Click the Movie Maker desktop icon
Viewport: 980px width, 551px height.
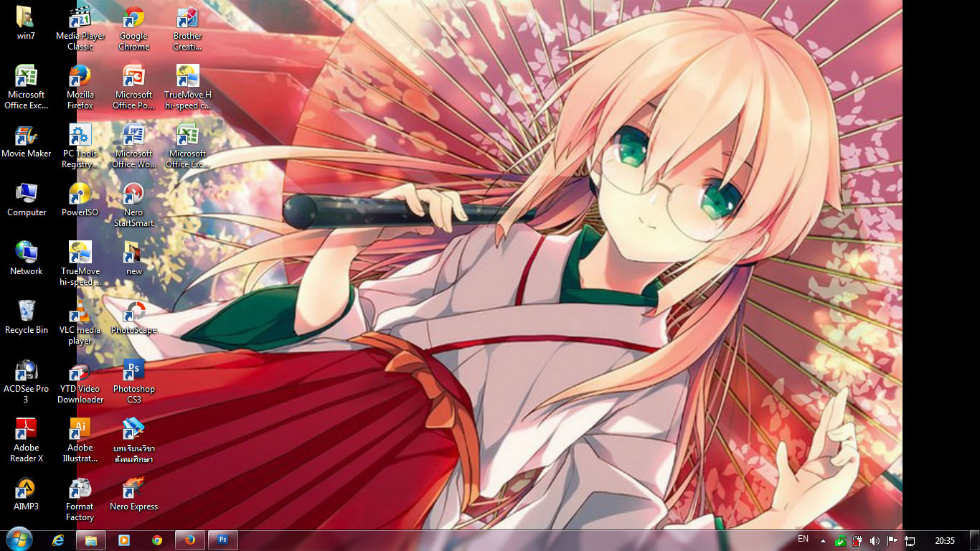[26, 141]
